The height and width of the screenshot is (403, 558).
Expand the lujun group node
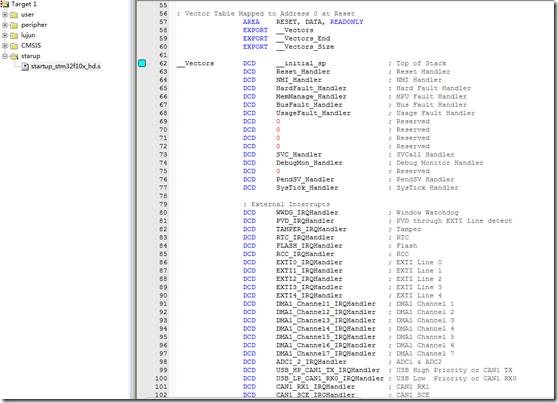(5, 36)
